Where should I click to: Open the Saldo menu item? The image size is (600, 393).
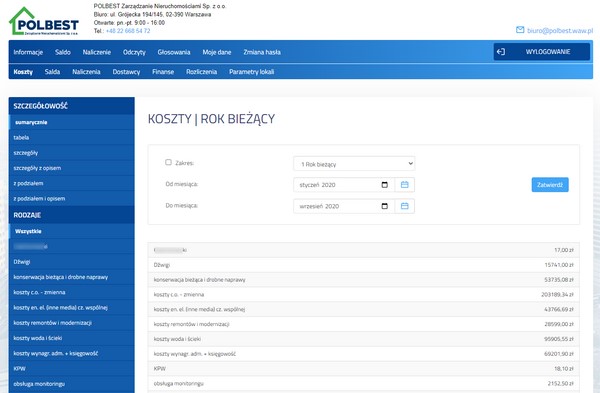pyautogui.click(x=63, y=52)
